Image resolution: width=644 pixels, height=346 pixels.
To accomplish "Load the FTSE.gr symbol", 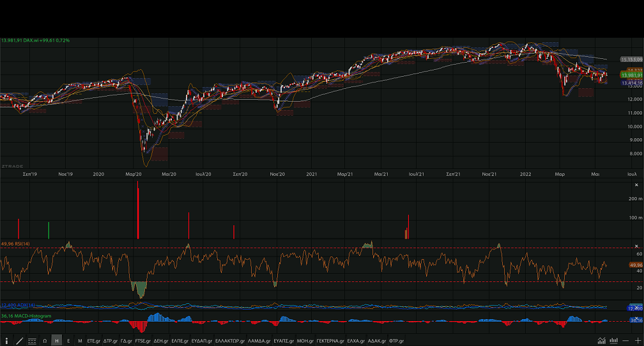I will [143, 341].
